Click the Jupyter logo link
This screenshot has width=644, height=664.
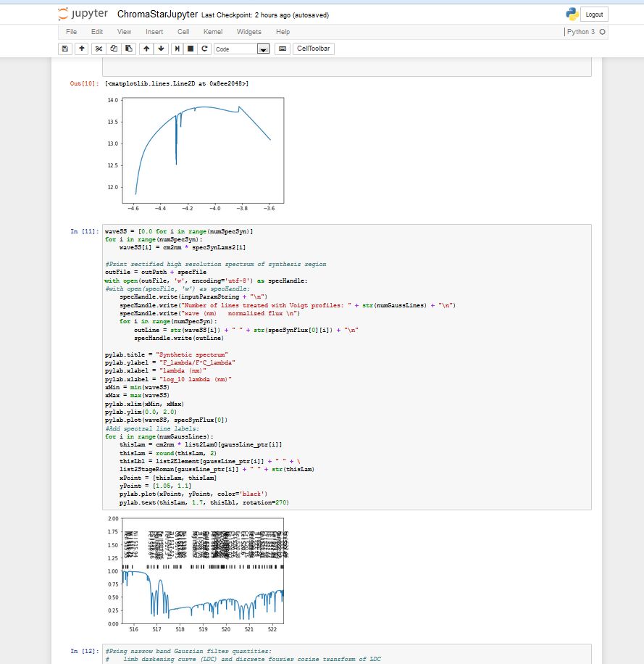pos(83,14)
